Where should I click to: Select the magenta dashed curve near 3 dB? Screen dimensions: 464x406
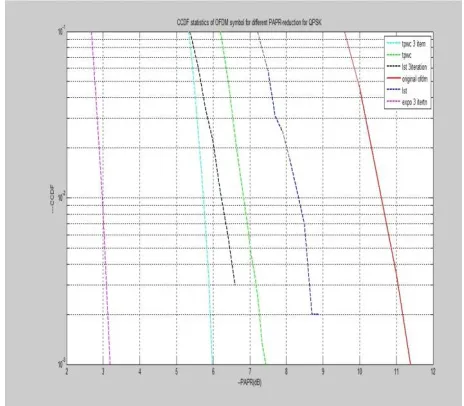[102, 198]
